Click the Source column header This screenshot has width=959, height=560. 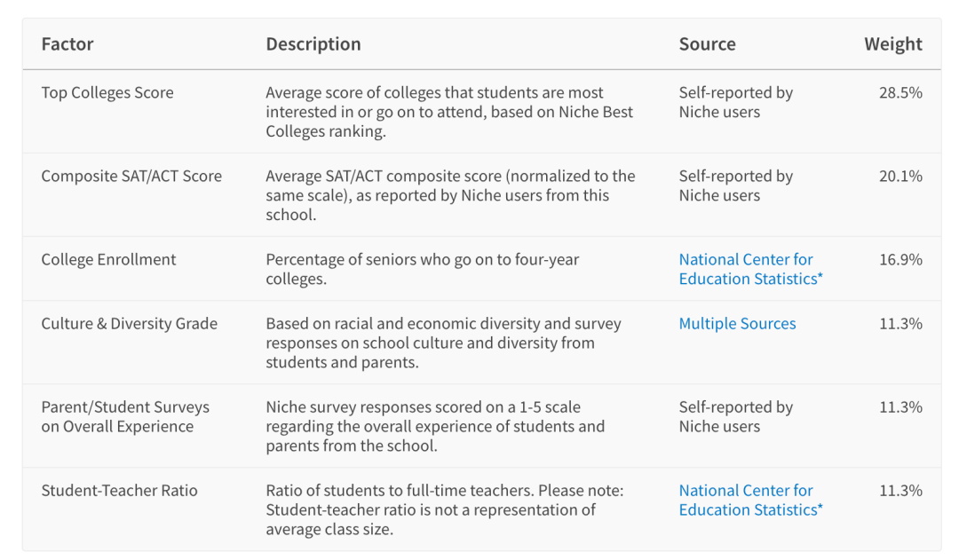pos(707,44)
